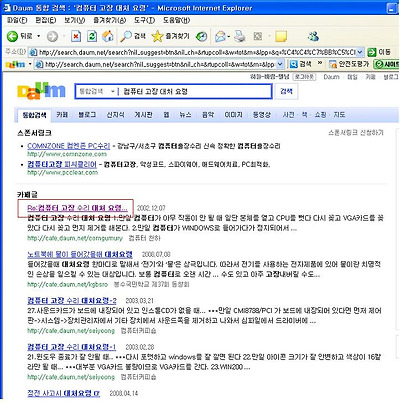Click the 스폰서링크 신청하기 link

pyautogui.click(x=356, y=133)
